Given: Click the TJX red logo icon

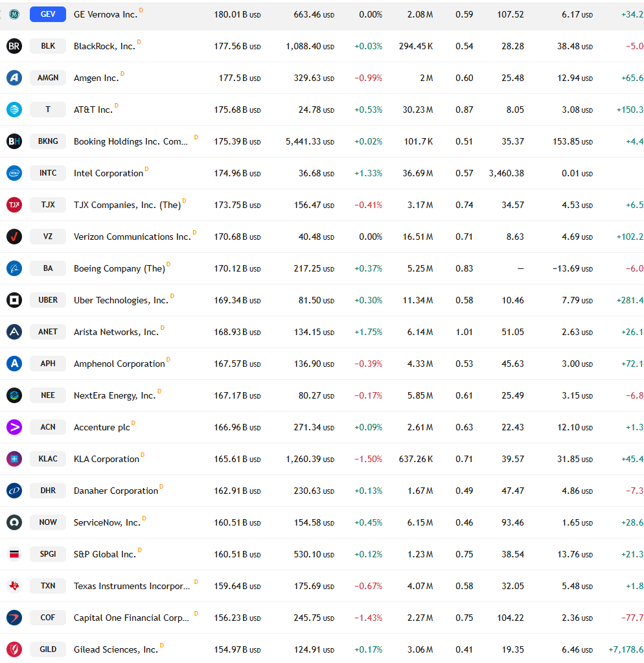Looking at the screenshot, I should coord(14,205).
